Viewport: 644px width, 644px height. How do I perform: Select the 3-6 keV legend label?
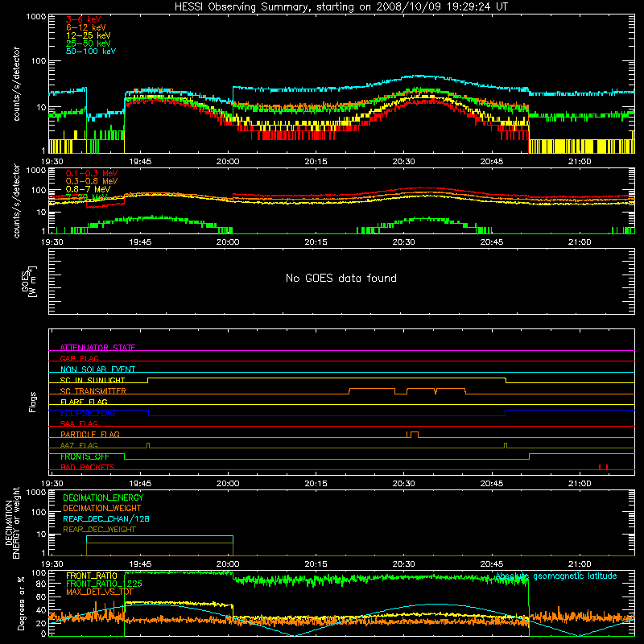(x=84, y=19)
